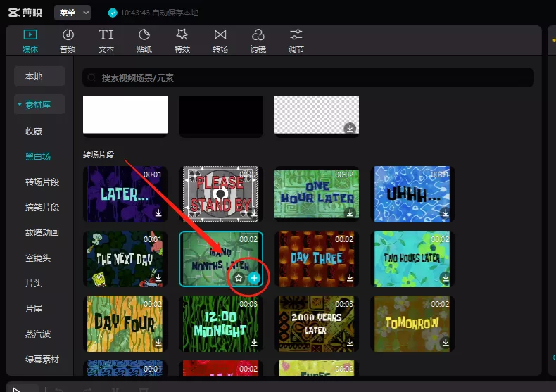This screenshot has height=392, width=556.
Task: Favorite the MANY MONTHS LATER clip
Action: [239, 278]
